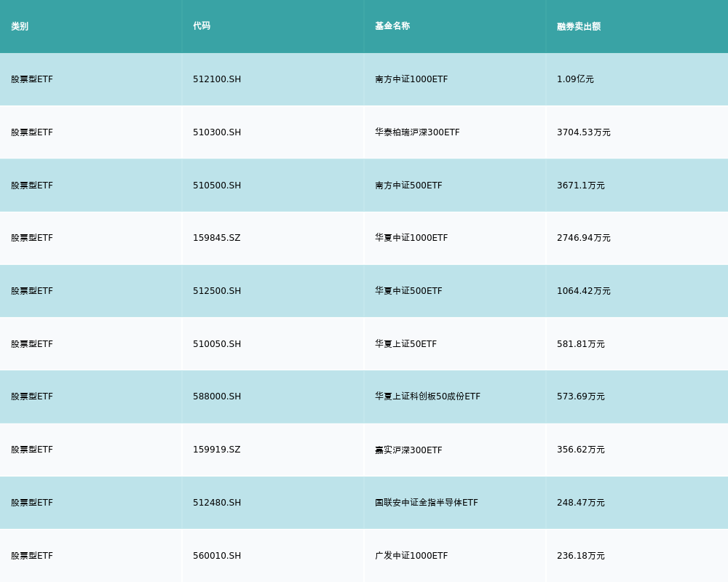Click 股票型ETF in the 510500.SH row
Viewport: 728px width, 582px height.
(32, 186)
